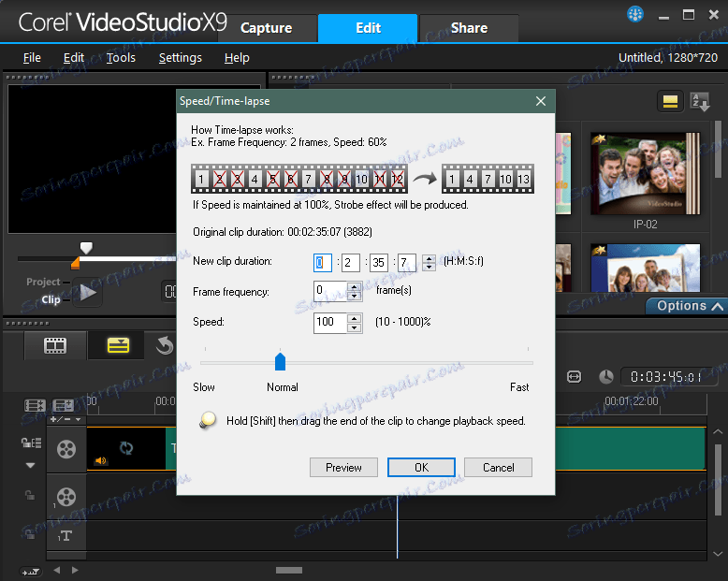
Task: Click the seconds field showing 35
Action: pyautogui.click(x=378, y=263)
